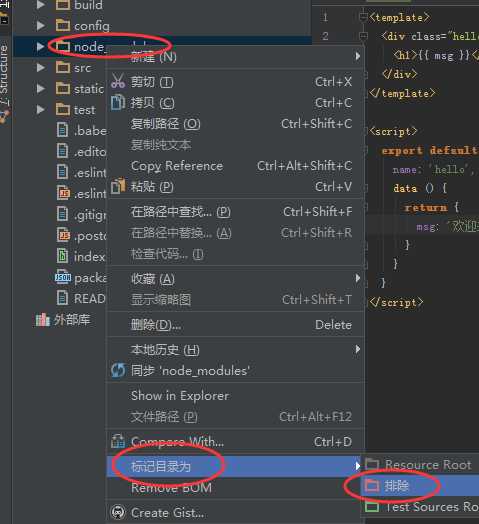The image size is (479, 524).
Task: Select the package JSON file icon
Action: coord(63,277)
